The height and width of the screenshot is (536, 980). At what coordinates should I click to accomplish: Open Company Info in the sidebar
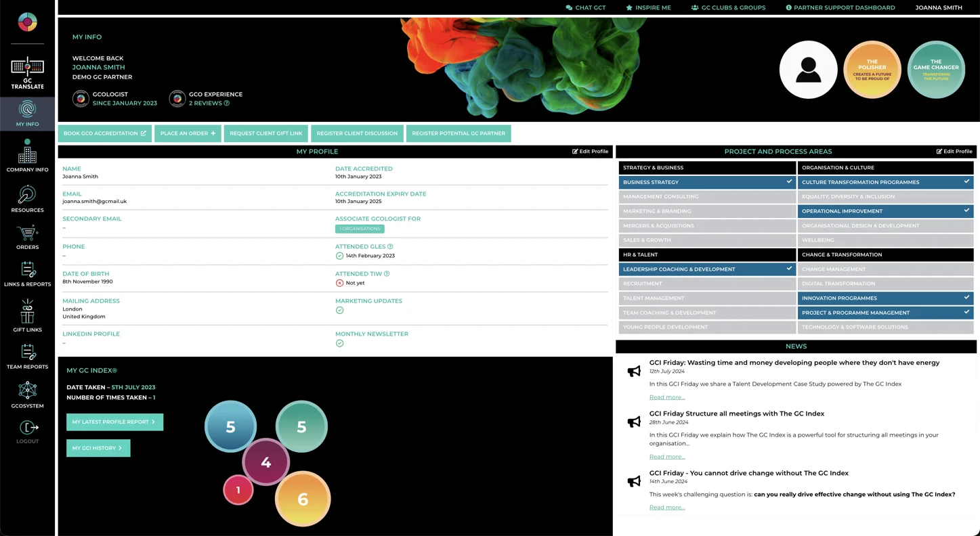pyautogui.click(x=27, y=156)
